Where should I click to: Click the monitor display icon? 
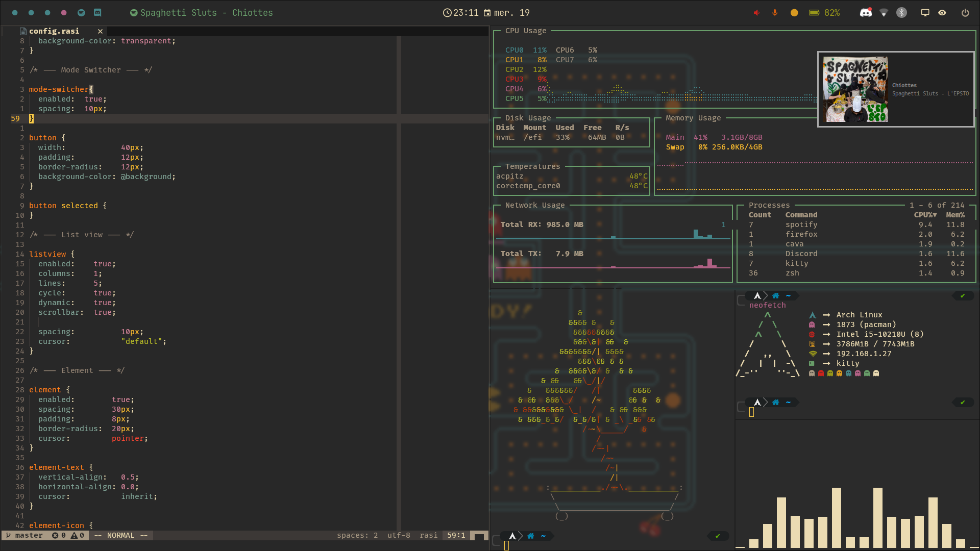tap(925, 13)
